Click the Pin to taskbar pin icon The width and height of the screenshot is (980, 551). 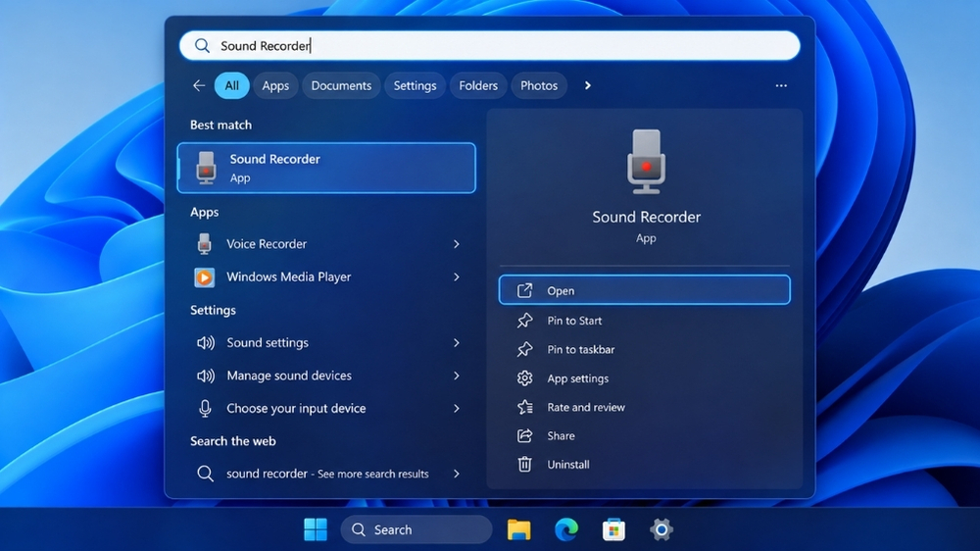pos(524,349)
